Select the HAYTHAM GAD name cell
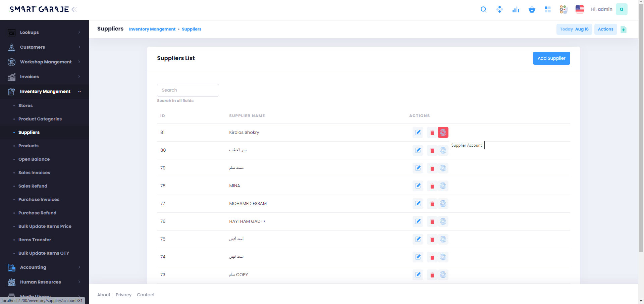Screen dimensions: 644x304 [x=247, y=221]
